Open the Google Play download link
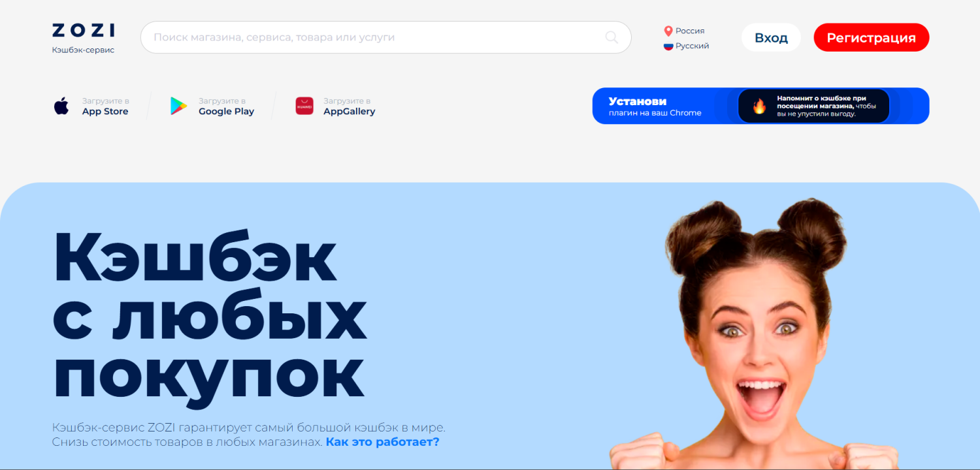This screenshot has height=470, width=980. 212,106
